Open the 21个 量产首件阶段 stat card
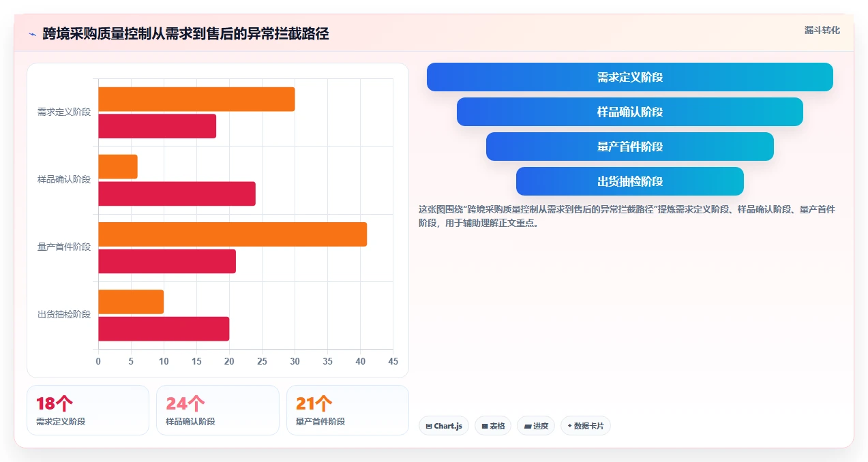 point(348,410)
